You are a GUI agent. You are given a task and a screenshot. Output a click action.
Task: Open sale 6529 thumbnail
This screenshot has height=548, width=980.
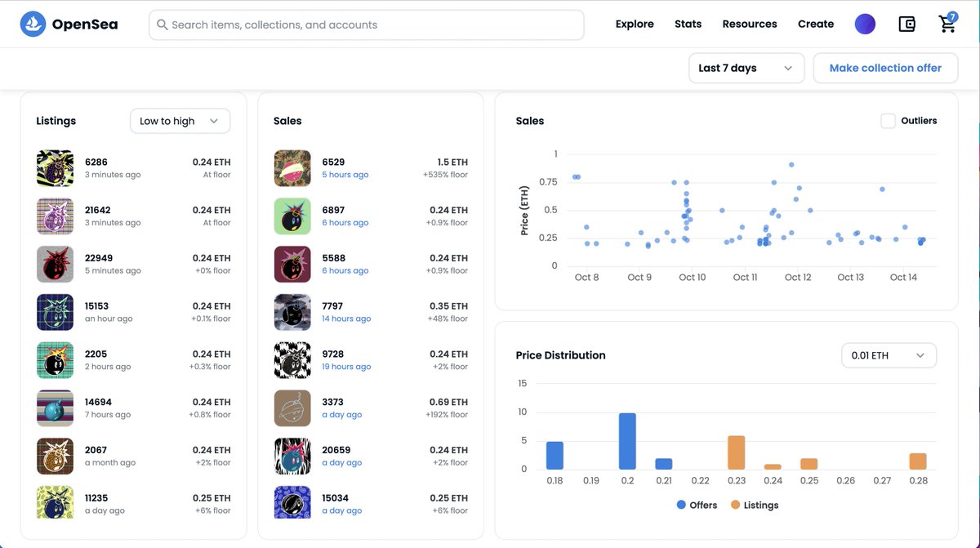click(292, 168)
